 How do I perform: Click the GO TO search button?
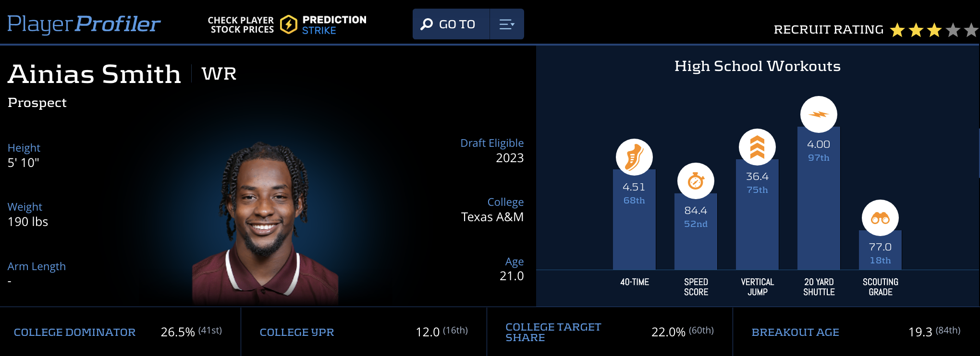tap(456, 24)
